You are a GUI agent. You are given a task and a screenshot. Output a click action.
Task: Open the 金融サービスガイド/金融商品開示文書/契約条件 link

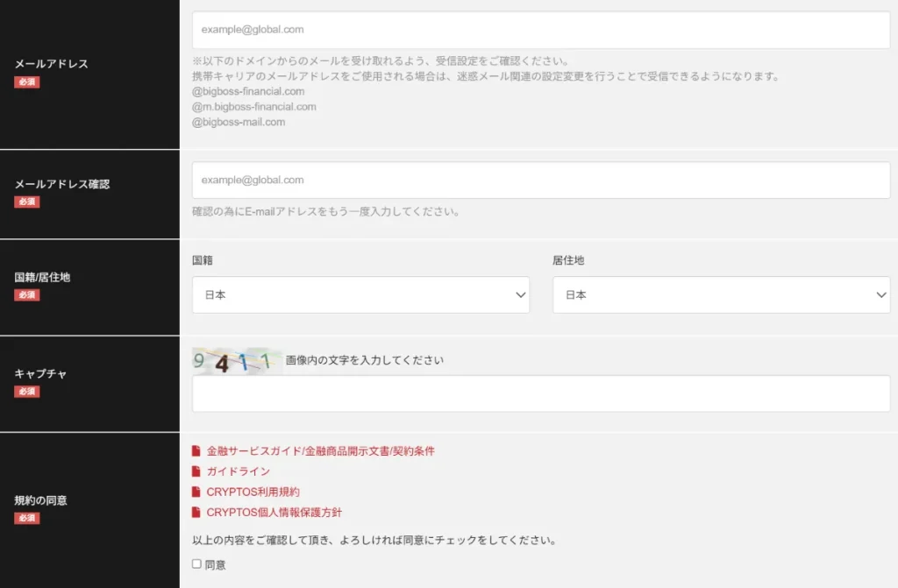(321, 451)
